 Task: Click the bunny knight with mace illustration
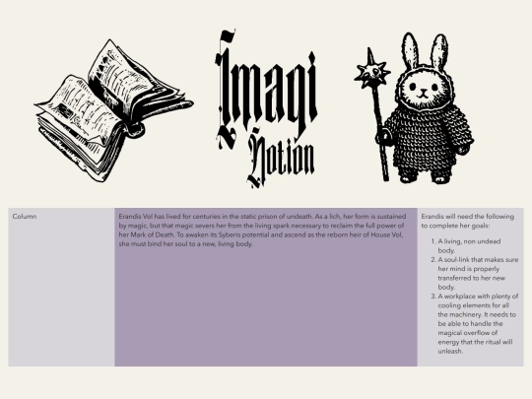point(414,108)
